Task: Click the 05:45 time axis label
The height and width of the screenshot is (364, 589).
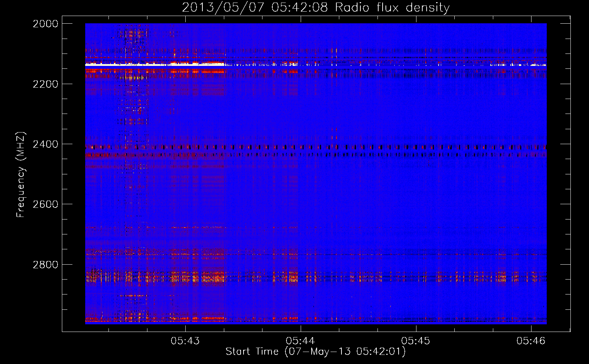Action: coord(416,341)
